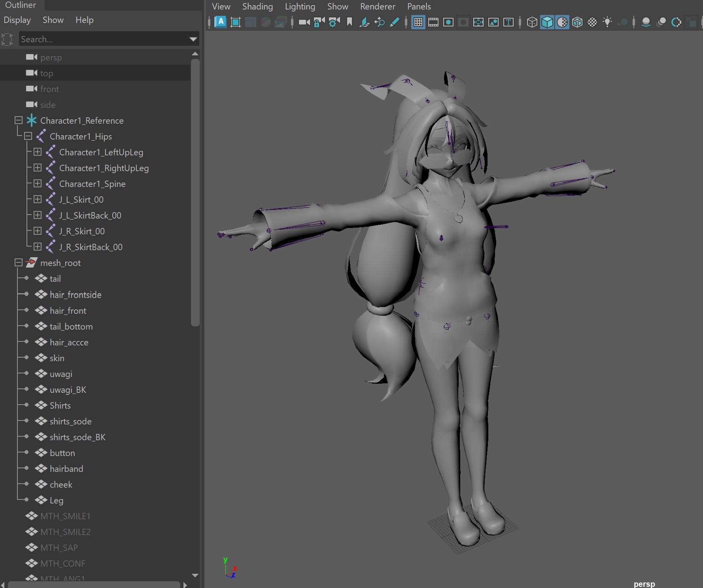Toggle the viewport Grid display button
The width and height of the screenshot is (703, 588).
pos(418,22)
